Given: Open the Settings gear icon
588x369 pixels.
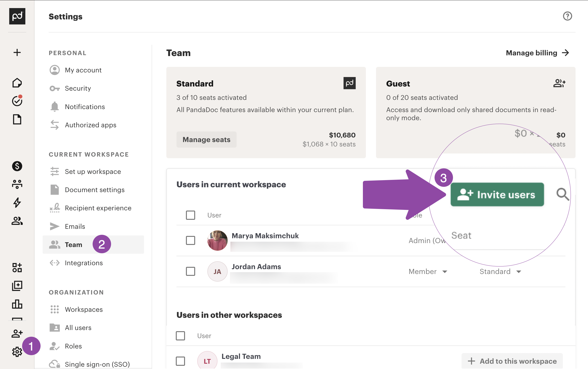Looking at the screenshot, I should [17, 352].
